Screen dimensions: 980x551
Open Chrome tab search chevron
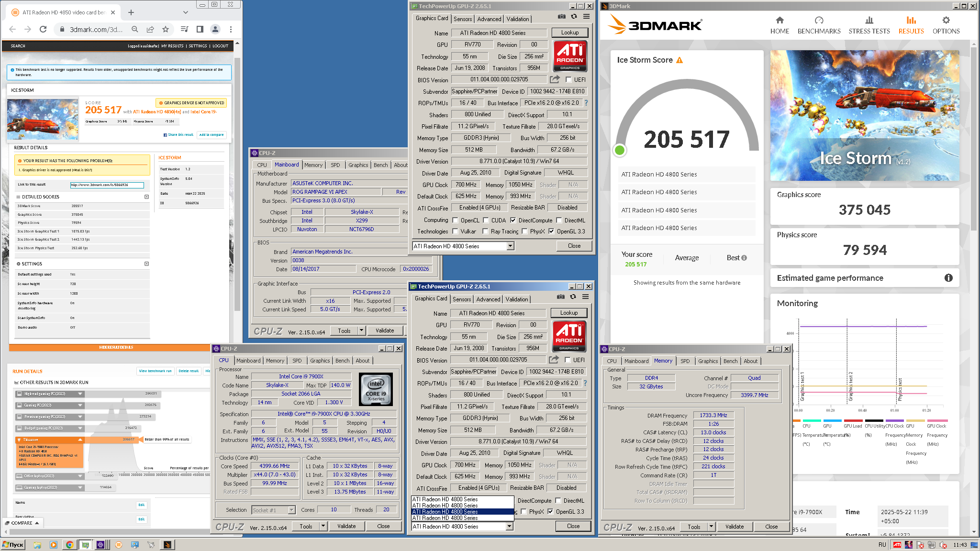[x=186, y=12]
